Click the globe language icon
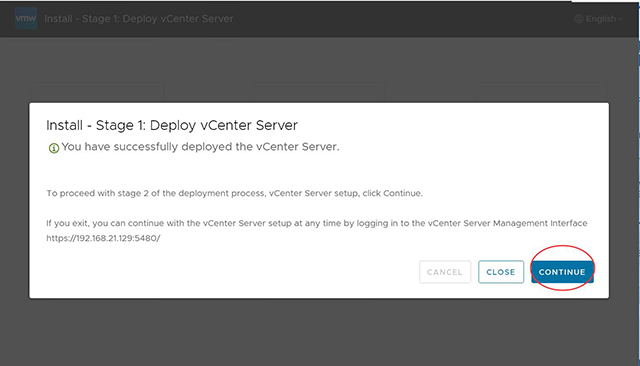Screen dimensions: 640x366 pyautogui.click(x=578, y=19)
